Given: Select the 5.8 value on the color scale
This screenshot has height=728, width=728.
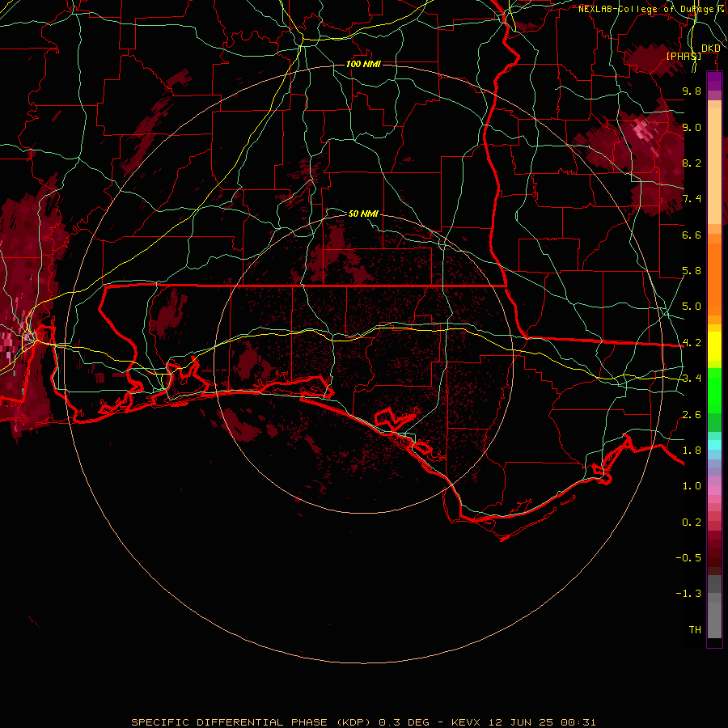Looking at the screenshot, I should click(x=692, y=271).
